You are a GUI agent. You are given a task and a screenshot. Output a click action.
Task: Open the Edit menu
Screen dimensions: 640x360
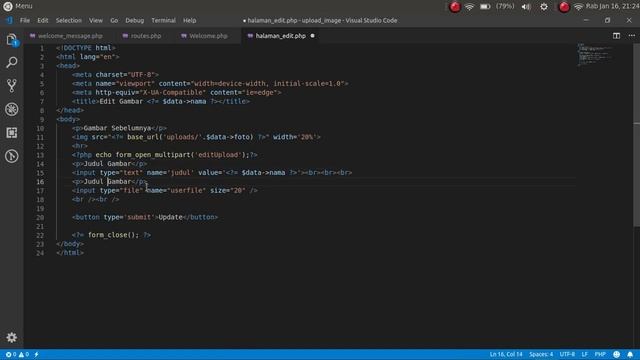click(42, 20)
